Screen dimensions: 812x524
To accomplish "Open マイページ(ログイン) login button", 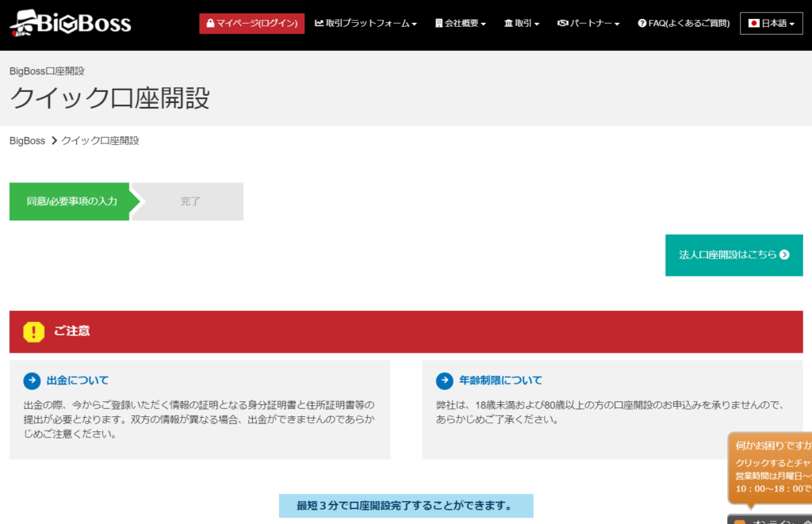I will (x=251, y=23).
